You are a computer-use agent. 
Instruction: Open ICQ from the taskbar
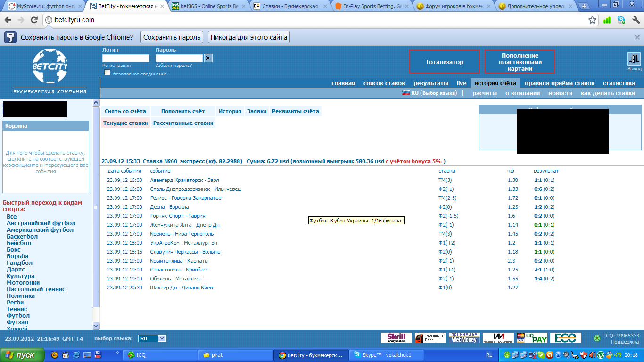[x=160, y=355]
